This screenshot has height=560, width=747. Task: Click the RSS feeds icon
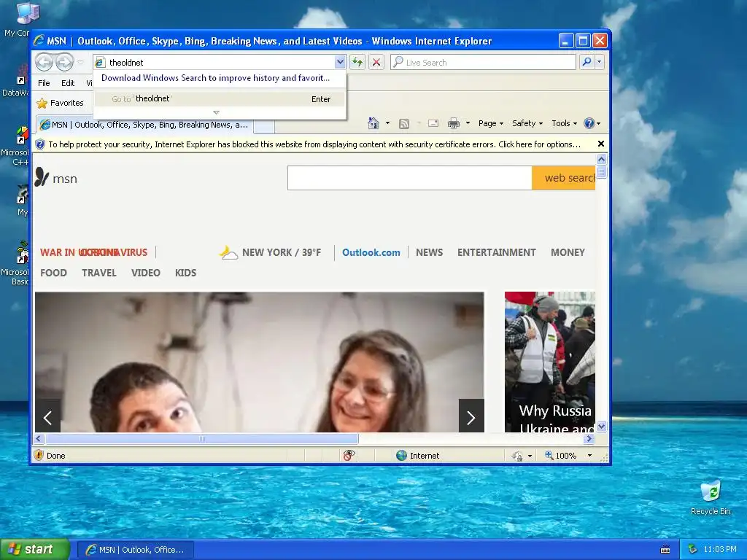404,124
